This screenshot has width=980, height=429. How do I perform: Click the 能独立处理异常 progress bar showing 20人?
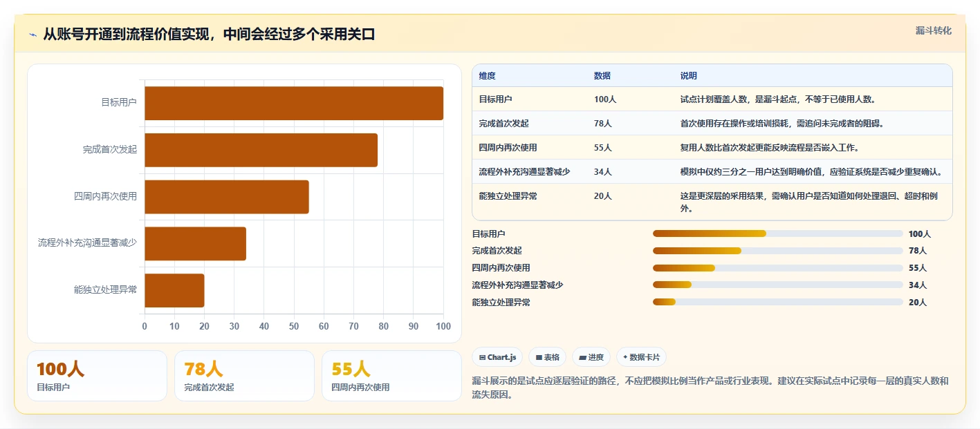point(778,302)
